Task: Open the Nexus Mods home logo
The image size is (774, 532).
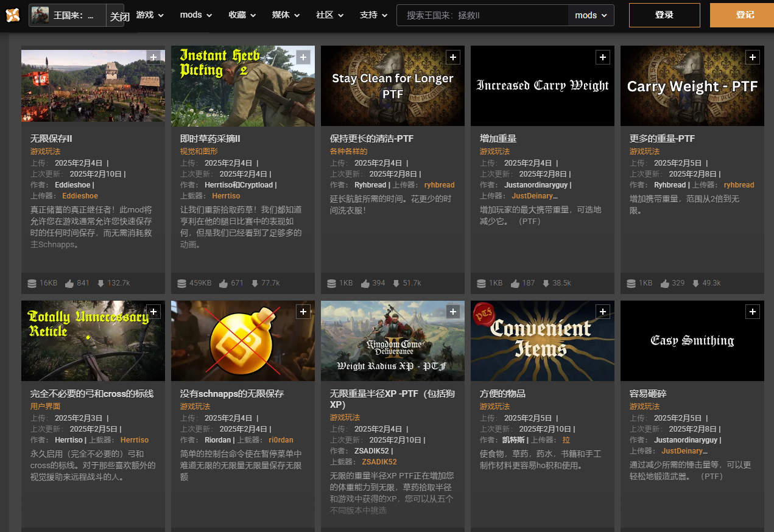Action: tap(13, 15)
